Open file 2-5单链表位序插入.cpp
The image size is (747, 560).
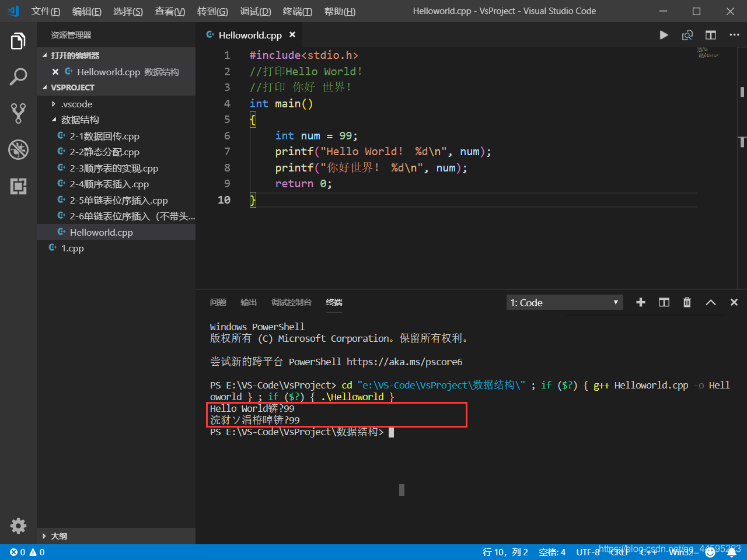pos(116,200)
